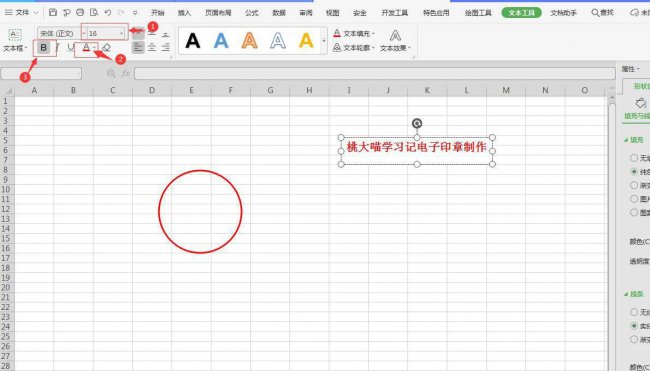Click the Undo arrow icon
Screen dimensions: 650x371
108,12
